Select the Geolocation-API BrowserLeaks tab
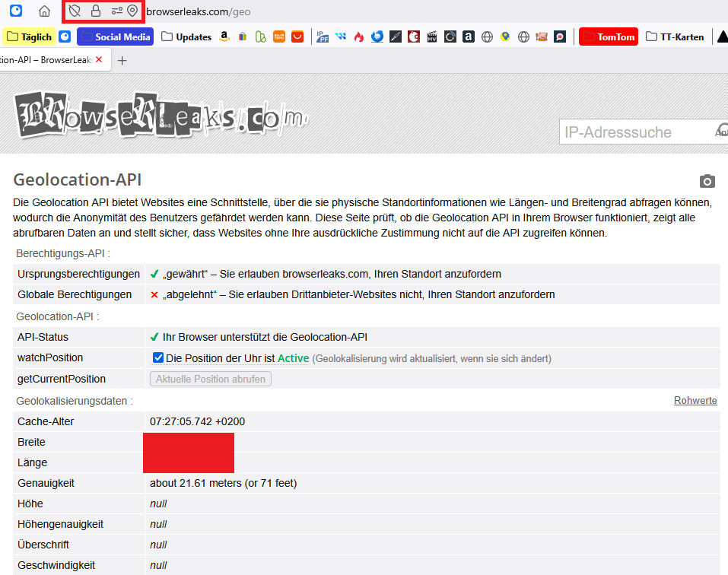728x575 pixels. [46, 60]
